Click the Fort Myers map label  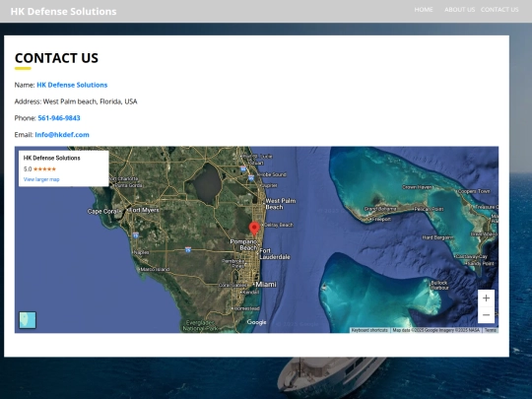(145, 210)
